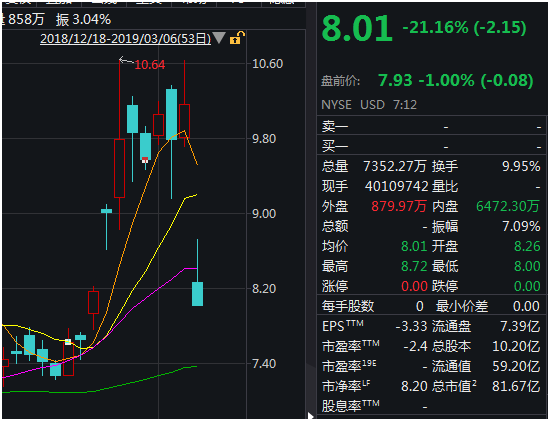Select the large 8.01 last price

(357, 28)
